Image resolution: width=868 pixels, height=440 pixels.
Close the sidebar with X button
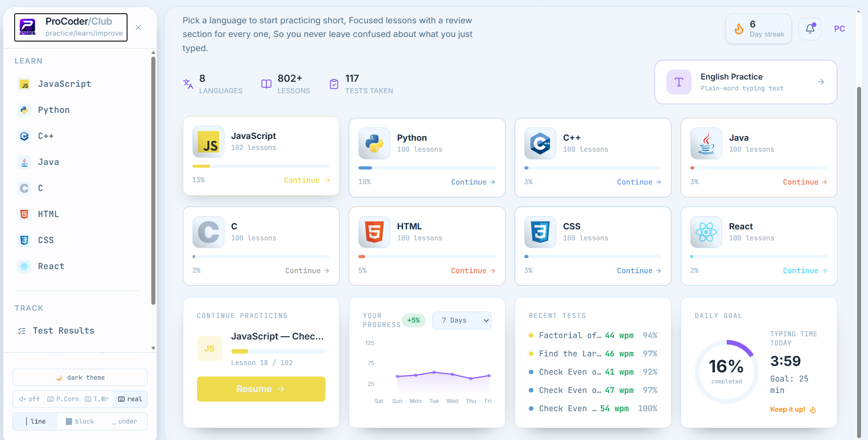coord(138,27)
